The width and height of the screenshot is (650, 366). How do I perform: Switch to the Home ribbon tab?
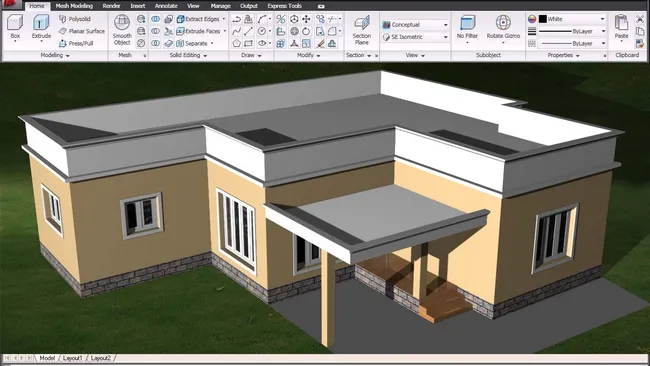point(37,6)
